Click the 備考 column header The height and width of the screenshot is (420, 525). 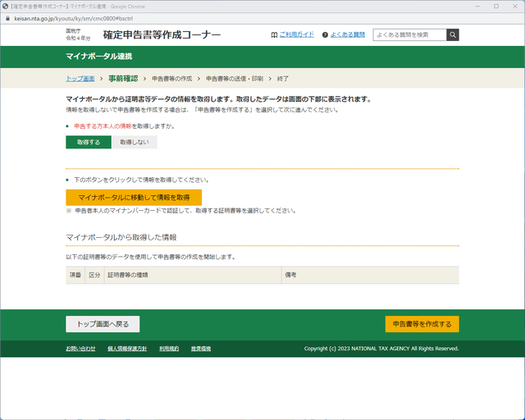point(370,275)
